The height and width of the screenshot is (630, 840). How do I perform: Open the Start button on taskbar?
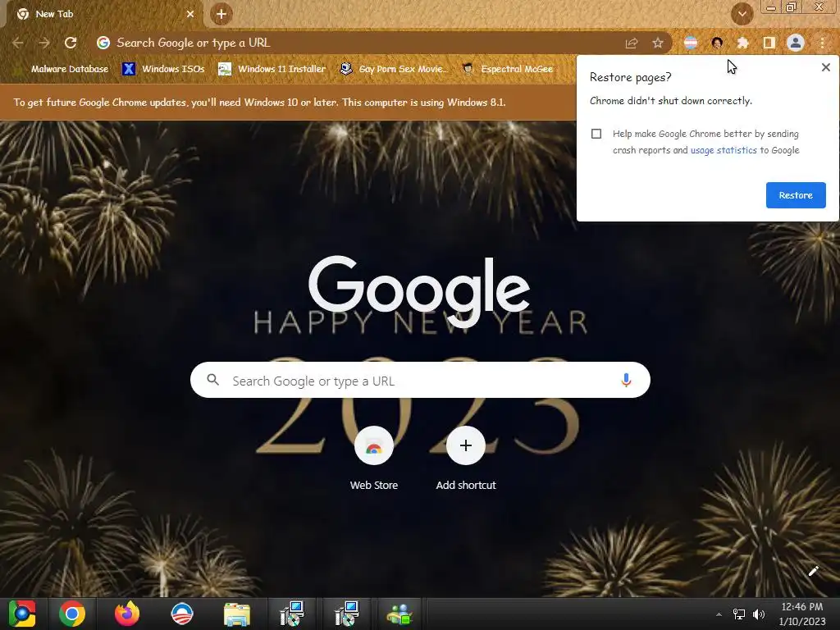(x=22, y=614)
